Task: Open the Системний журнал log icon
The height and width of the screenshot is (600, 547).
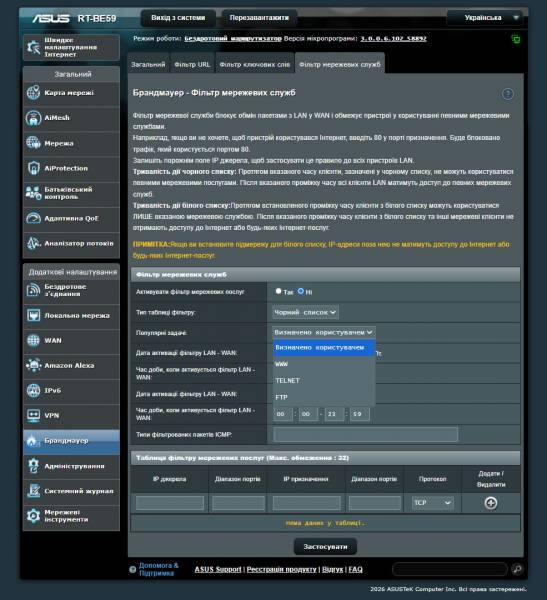Action: [x=33, y=491]
